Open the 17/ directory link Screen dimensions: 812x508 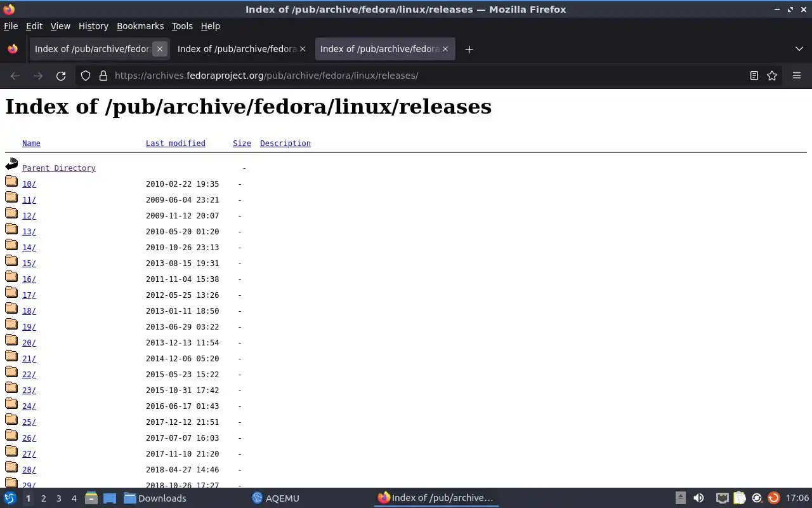pyautogui.click(x=29, y=295)
